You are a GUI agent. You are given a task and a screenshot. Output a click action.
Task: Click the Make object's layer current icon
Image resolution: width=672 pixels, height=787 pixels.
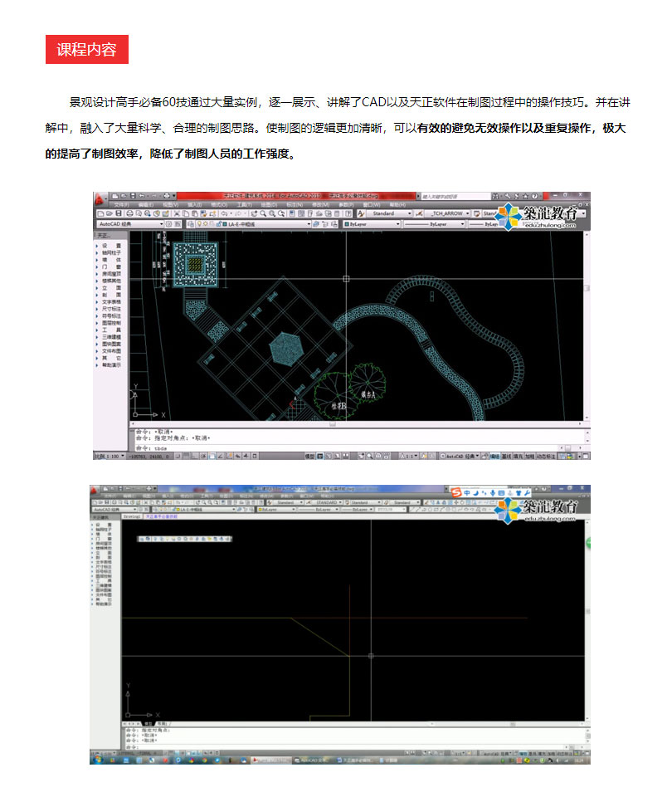[x=315, y=224]
